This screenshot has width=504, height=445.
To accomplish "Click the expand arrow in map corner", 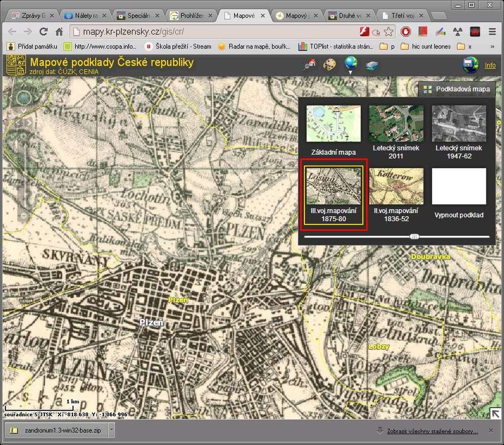I will 495,413.
